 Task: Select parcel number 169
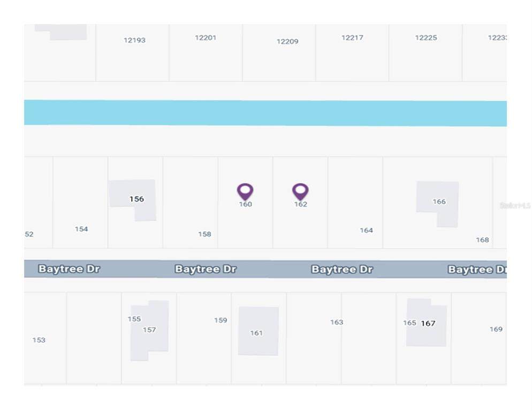(496, 329)
